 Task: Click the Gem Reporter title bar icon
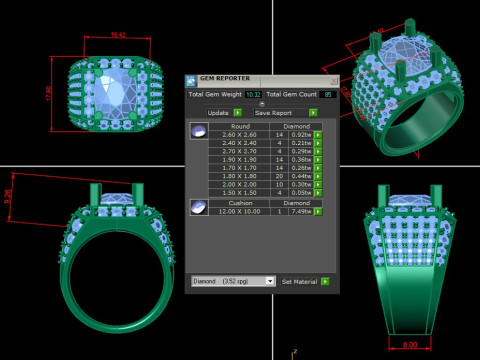tap(191, 81)
